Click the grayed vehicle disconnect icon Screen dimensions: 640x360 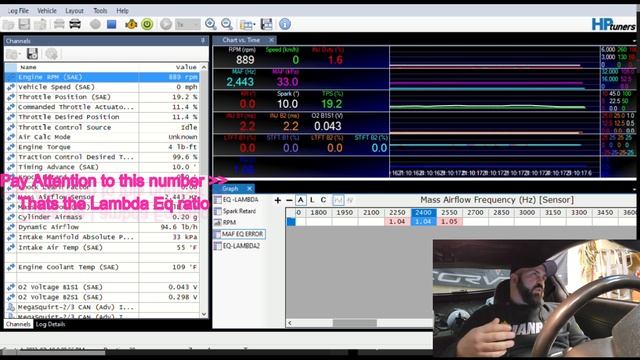point(59,24)
